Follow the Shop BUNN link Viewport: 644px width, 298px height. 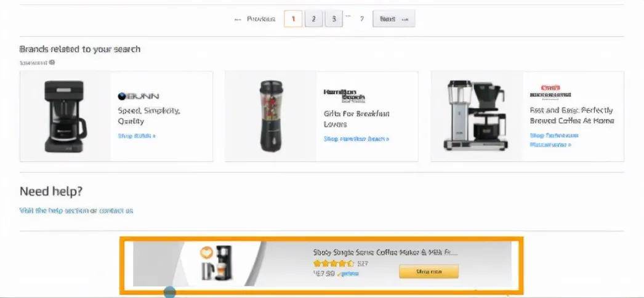coord(136,136)
